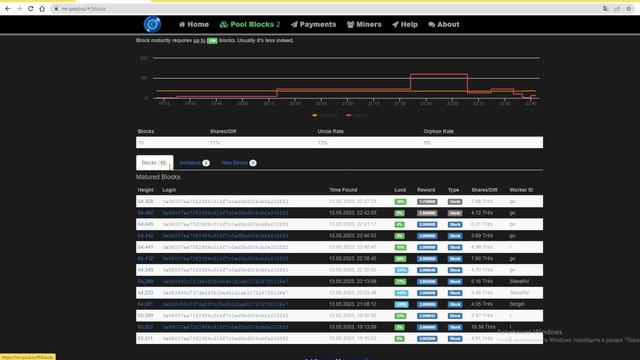Click the reward badge in the 22:40:52 row

pos(427,236)
